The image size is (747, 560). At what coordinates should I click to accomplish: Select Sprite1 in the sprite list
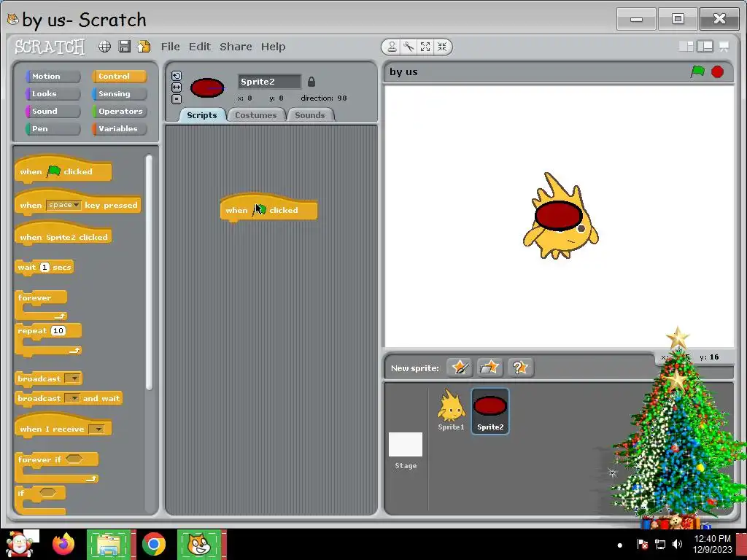tap(451, 411)
